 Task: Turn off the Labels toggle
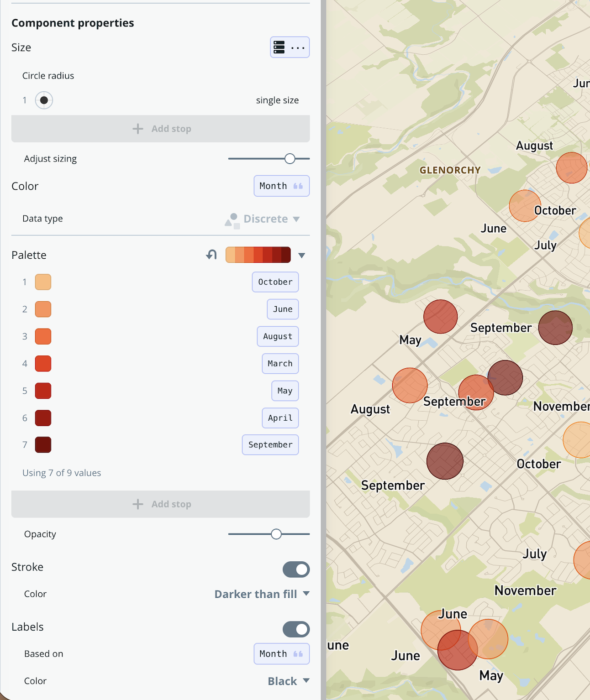coord(296,629)
